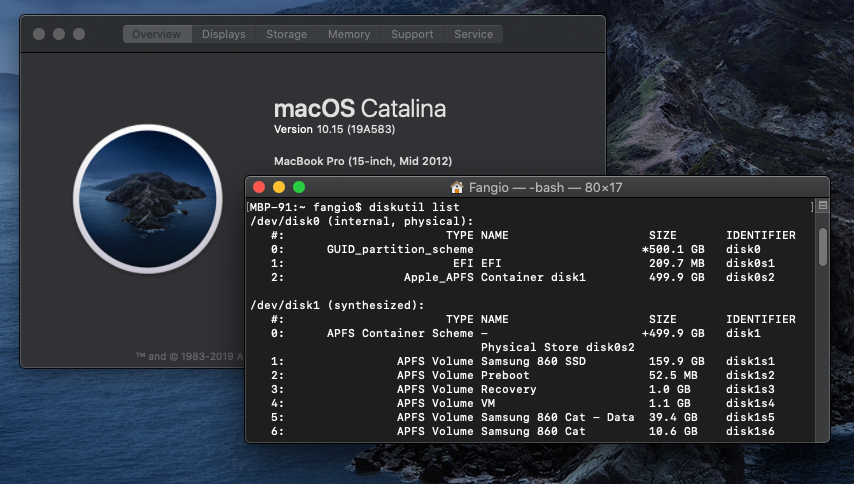Image resolution: width=854 pixels, height=484 pixels.
Task: Close the Terminal window with red button
Action: [x=259, y=187]
